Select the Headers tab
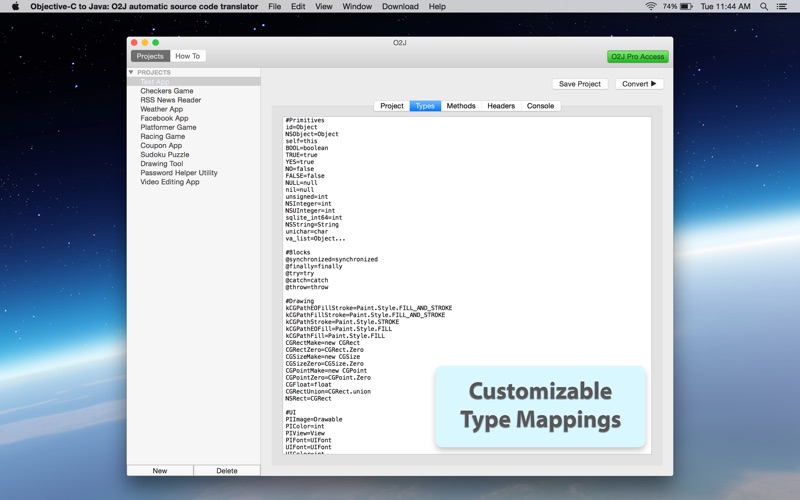The image size is (800, 500). [x=501, y=106]
